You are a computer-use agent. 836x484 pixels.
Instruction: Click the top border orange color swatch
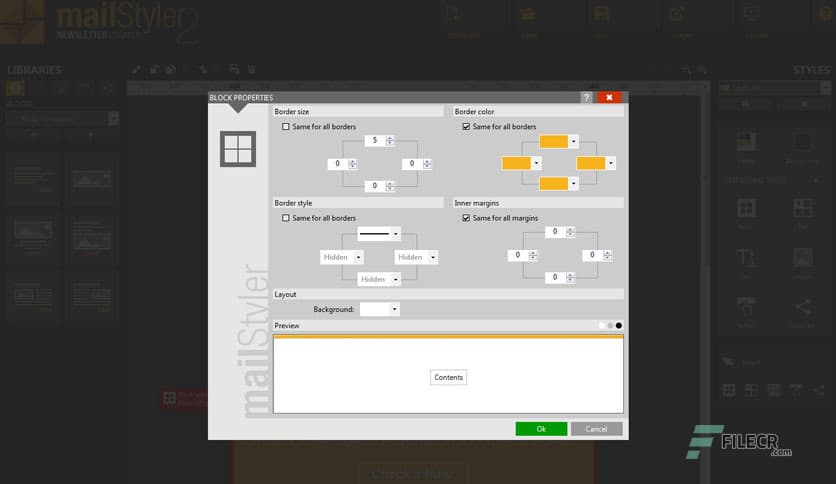[x=554, y=141]
